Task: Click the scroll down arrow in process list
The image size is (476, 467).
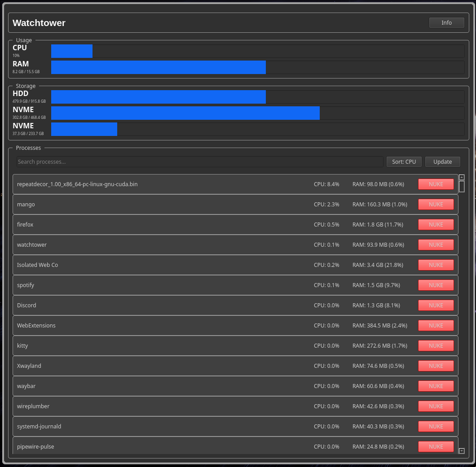Action: (x=462, y=450)
